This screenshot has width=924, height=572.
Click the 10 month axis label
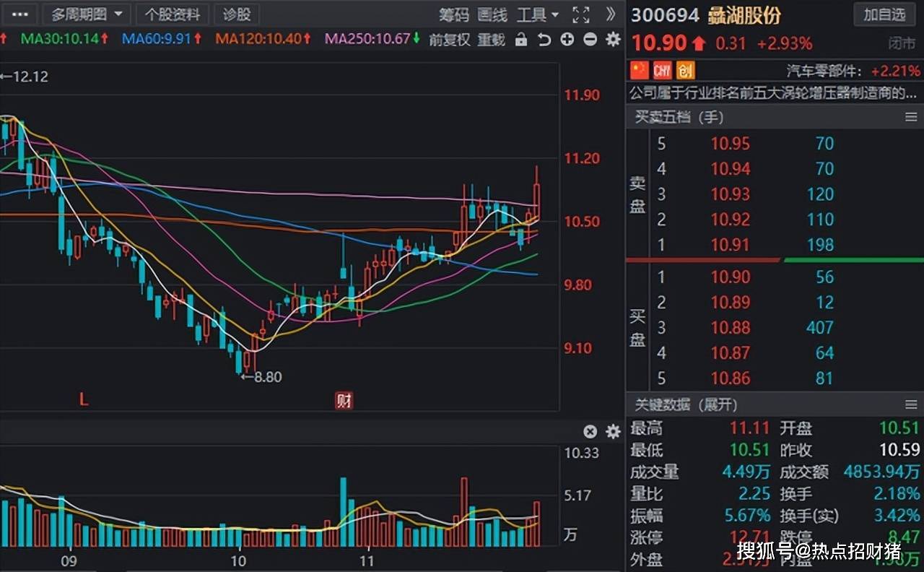tap(238, 560)
